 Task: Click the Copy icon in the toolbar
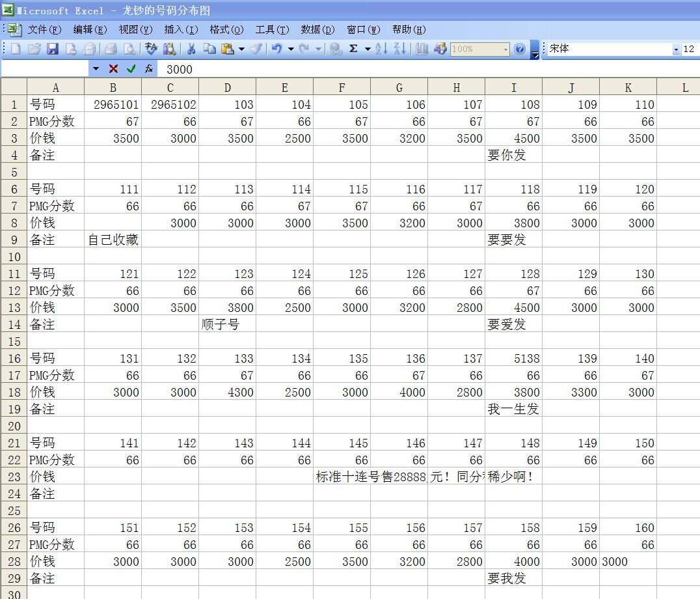tap(209, 49)
